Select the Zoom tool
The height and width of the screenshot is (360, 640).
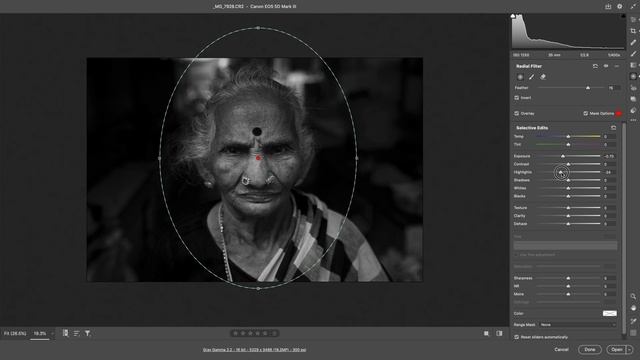coord(633,296)
